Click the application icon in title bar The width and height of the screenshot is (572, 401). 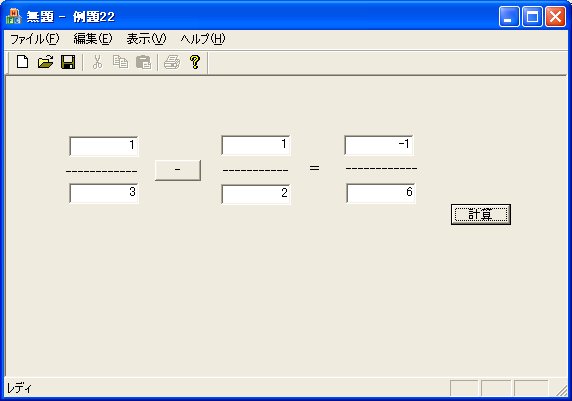[x=14, y=16]
